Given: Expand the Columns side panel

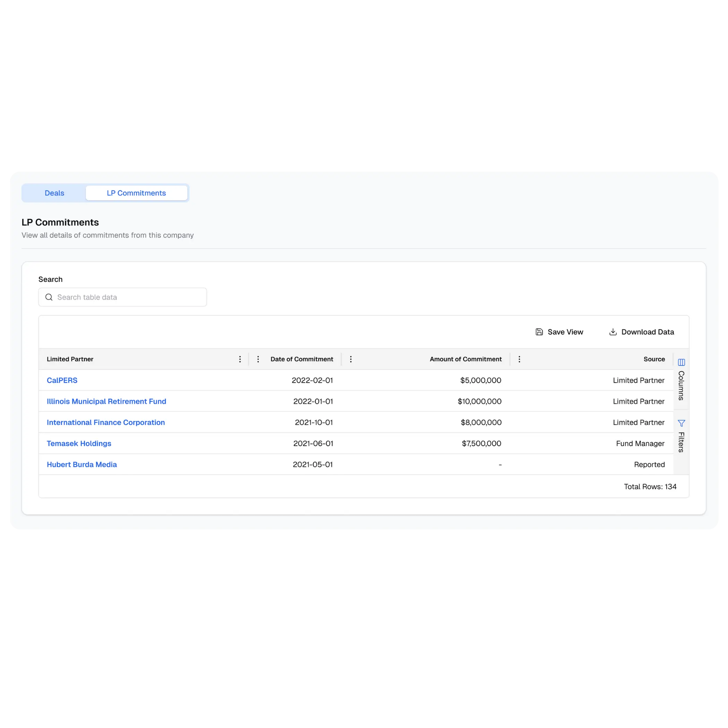Looking at the screenshot, I should (x=681, y=386).
